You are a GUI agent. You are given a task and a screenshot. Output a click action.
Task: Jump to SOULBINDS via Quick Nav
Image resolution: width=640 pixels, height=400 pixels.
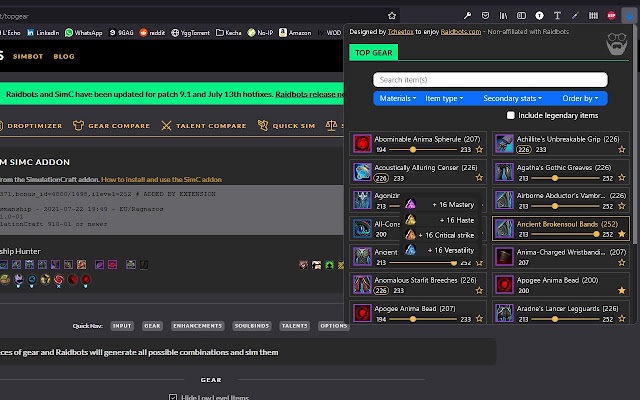[x=252, y=326]
